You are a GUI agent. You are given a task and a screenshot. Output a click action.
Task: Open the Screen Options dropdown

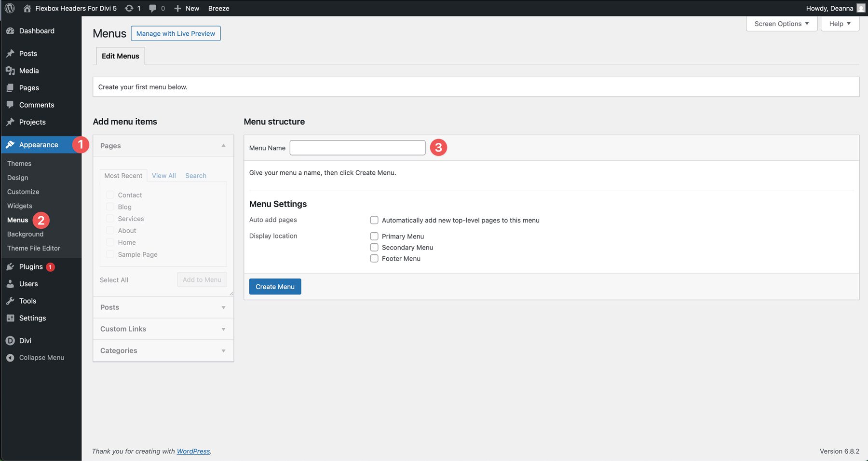tap(781, 23)
